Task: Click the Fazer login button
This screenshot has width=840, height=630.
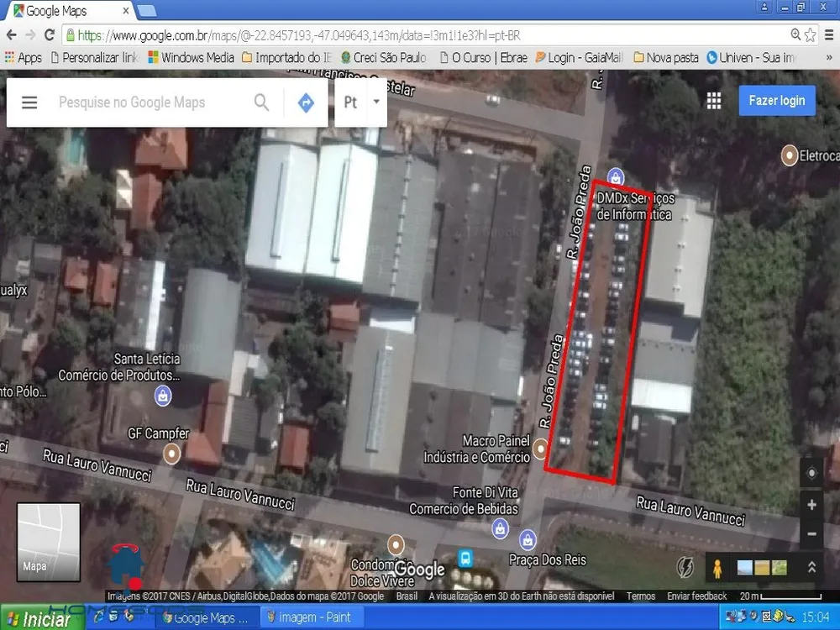Action: tap(777, 101)
